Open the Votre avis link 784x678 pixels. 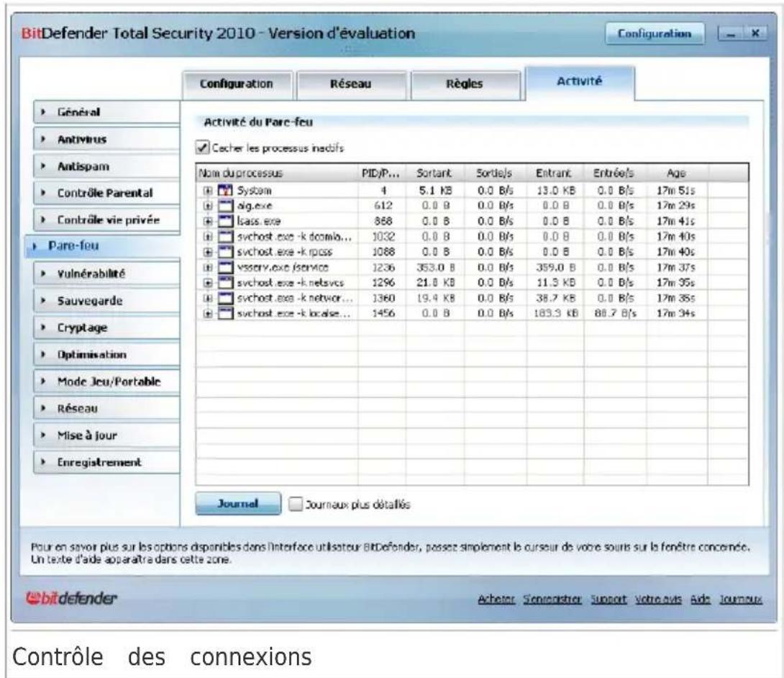coord(658,599)
